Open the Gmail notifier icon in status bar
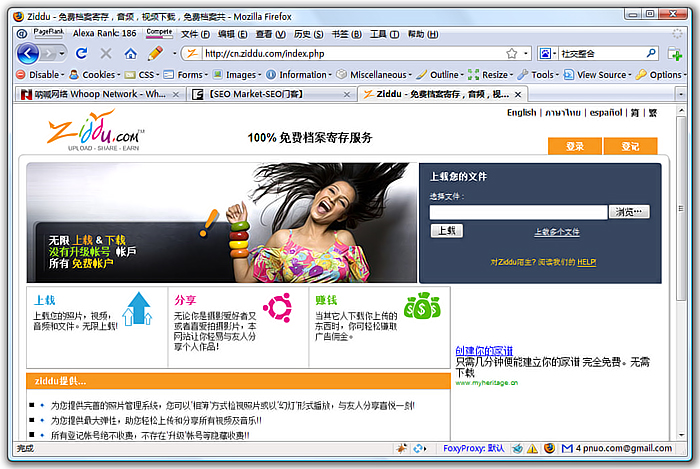This screenshot has height=469, width=700. 567,448
